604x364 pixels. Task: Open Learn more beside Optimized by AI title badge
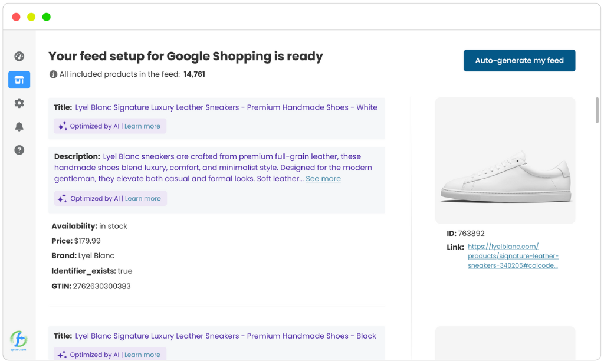142,126
